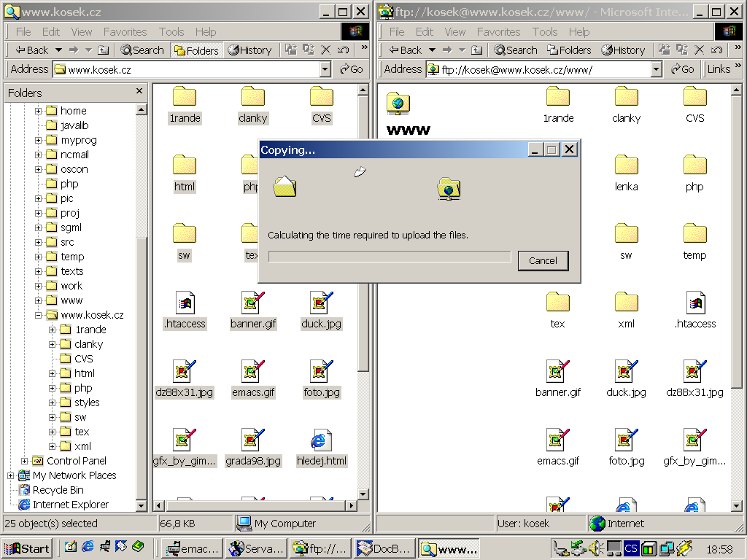Click Copy To icon in www.kosek.cz toolbar

[309, 50]
